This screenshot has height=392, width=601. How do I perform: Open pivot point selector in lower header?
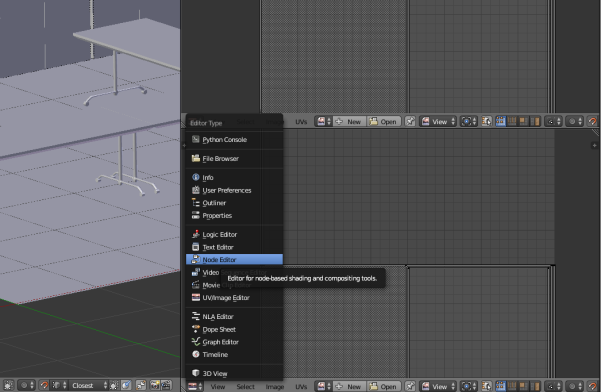pyautogui.click(x=468, y=386)
